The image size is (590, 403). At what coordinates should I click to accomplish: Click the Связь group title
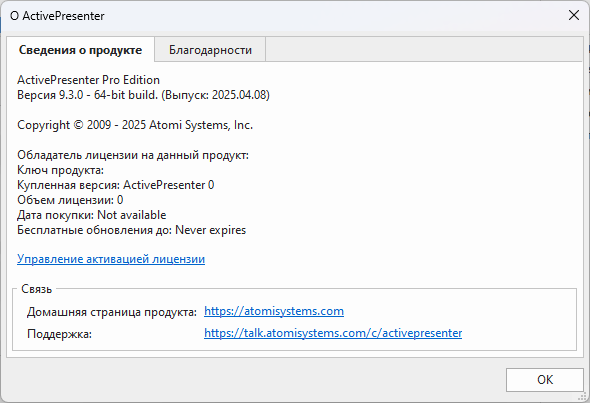tap(36, 289)
